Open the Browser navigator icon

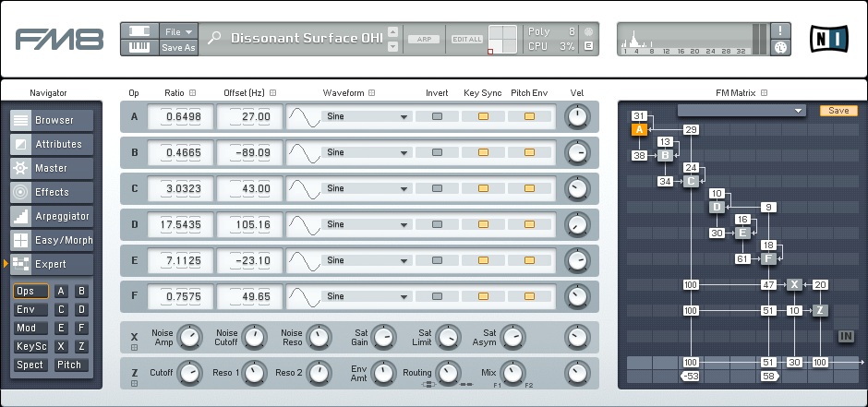point(21,120)
